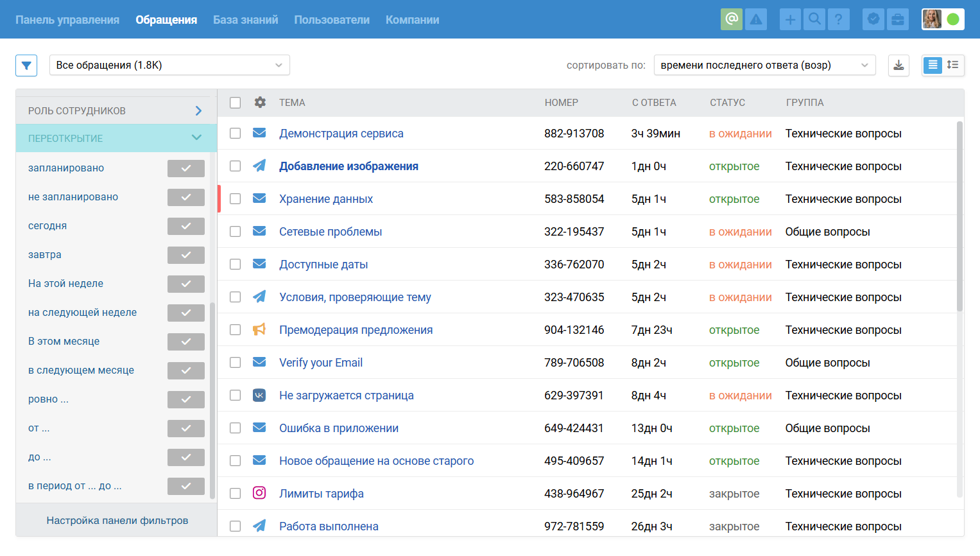Image resolution: width=980 pixels, height=556 pixels.
Task: Switch to expanded list view icon
Action: tap(953, 65)
